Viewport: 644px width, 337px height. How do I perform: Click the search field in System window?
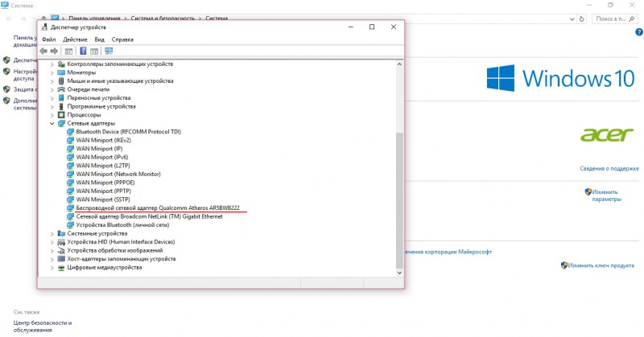point(615,18)
